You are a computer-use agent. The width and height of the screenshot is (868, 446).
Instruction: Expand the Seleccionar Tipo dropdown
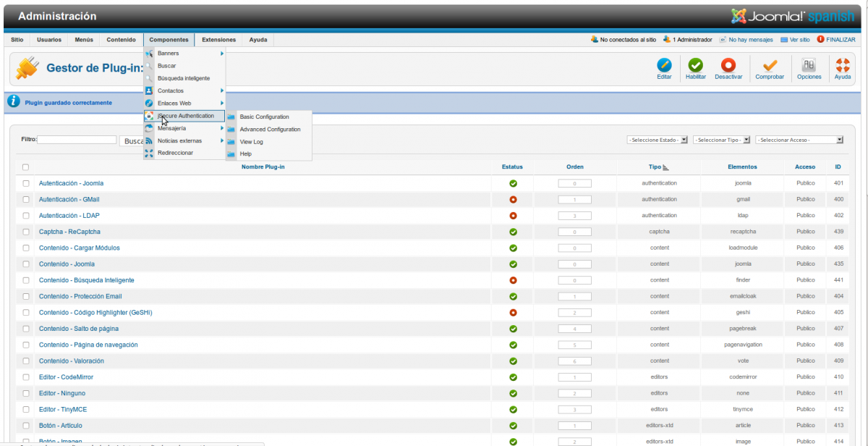tap(720, 140)
